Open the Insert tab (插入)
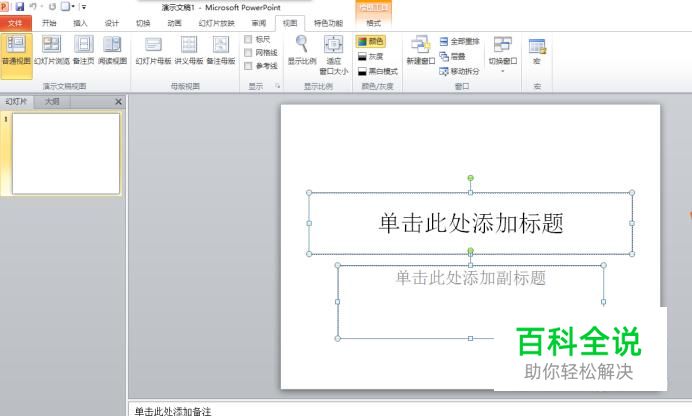The image size is (692, 416). [80, 23]
